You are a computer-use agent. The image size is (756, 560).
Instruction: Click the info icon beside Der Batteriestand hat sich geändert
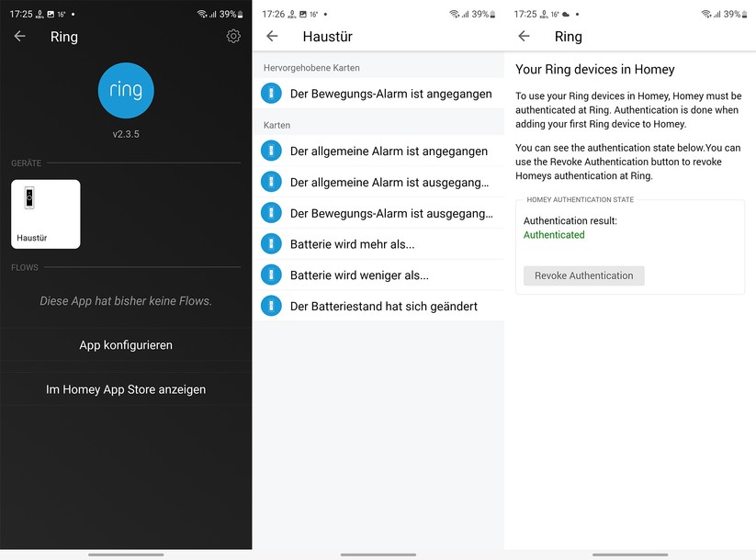[x=271, y=305]
